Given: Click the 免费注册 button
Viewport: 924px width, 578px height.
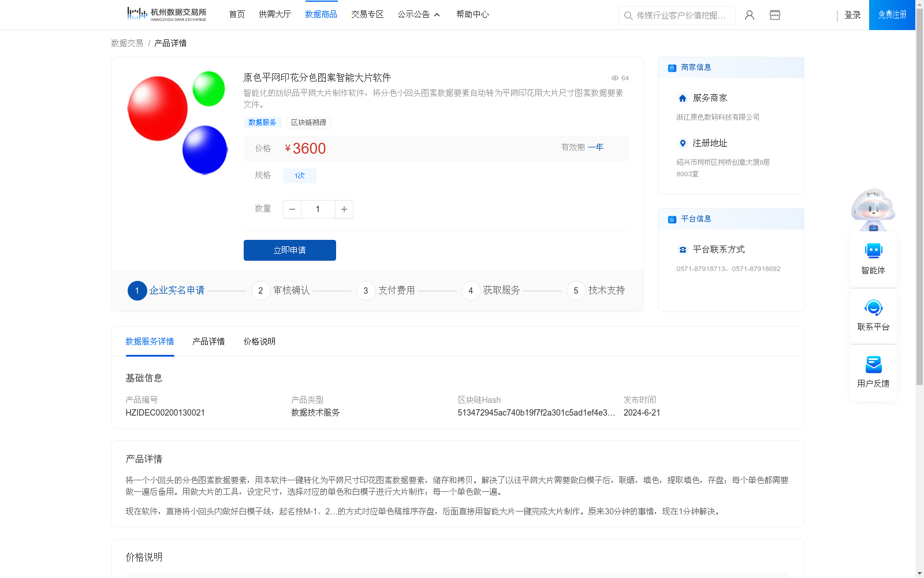Looking at the screenshot, I should 892,15.
